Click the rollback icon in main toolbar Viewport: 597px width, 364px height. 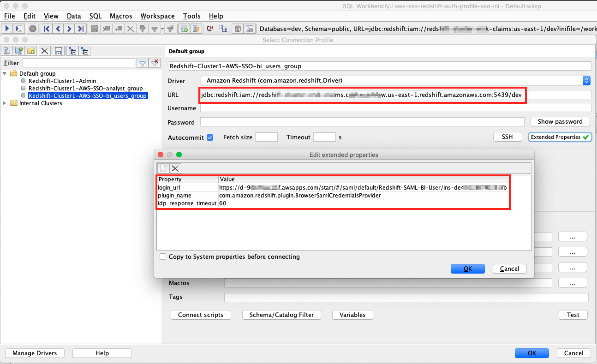196,29
